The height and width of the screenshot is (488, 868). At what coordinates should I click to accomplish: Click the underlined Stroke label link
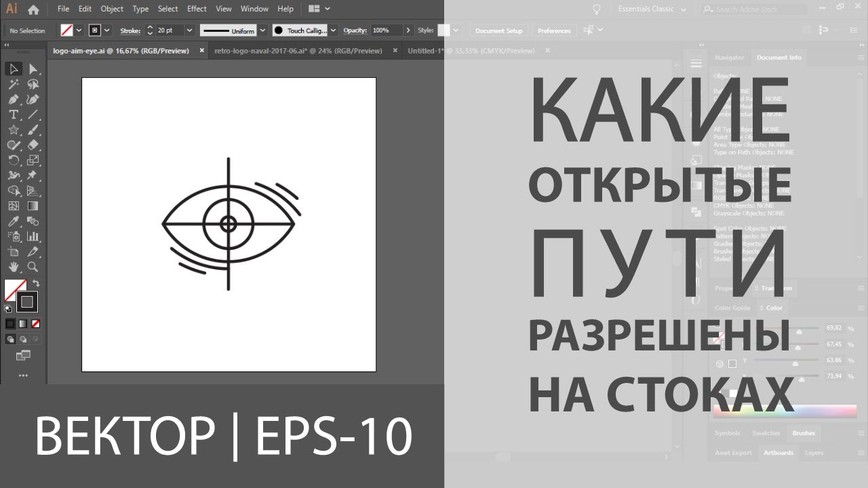click(x=130, y=30)
